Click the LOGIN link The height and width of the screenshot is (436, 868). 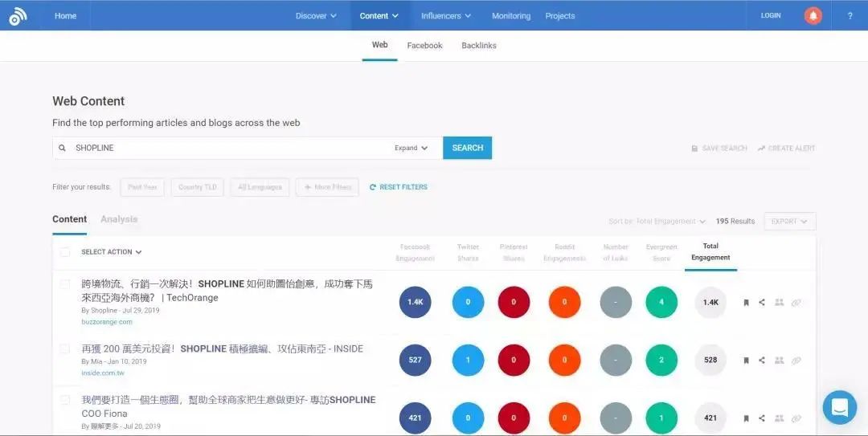(771, 15)
